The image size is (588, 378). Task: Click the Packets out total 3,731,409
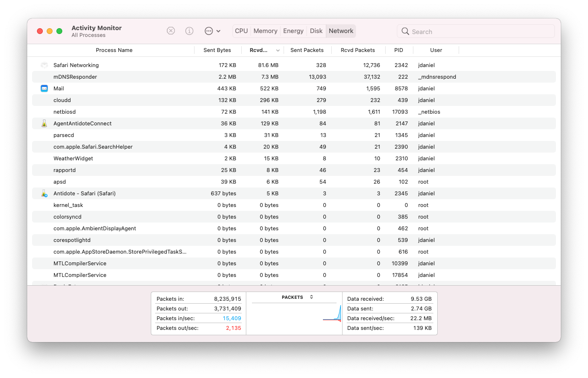[228, 309]
